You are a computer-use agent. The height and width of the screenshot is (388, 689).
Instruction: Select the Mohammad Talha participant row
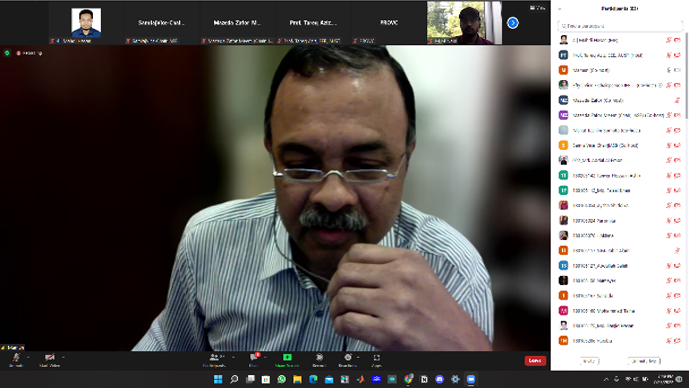tap(620, 311)
